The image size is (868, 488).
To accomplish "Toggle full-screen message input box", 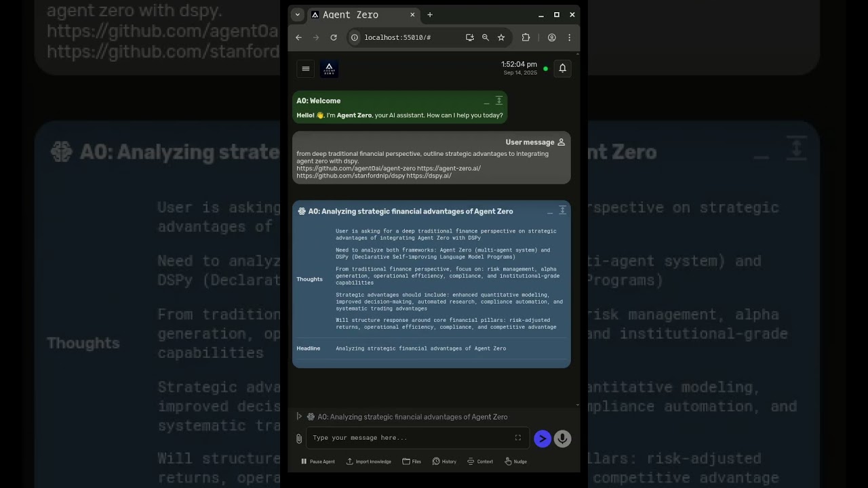I will point(518,438).
